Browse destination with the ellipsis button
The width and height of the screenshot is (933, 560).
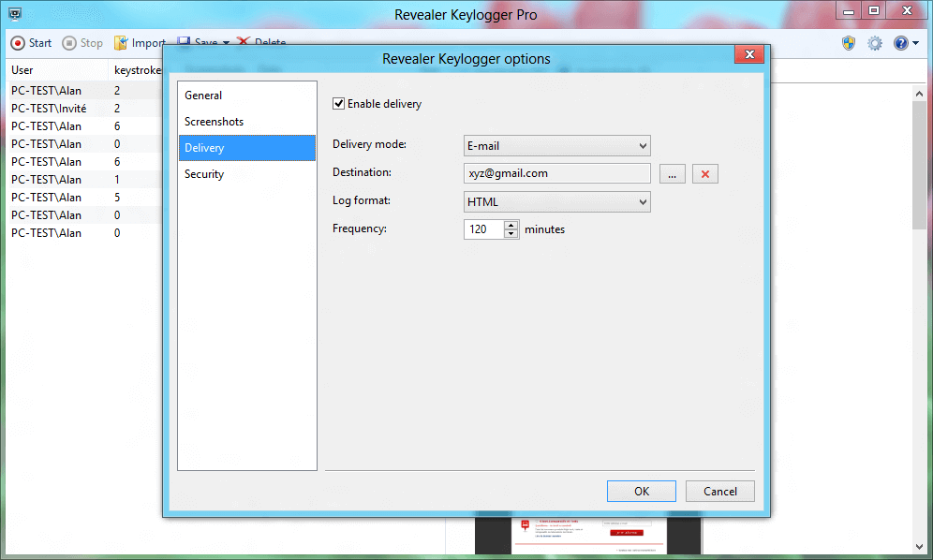tap(673, 174)
